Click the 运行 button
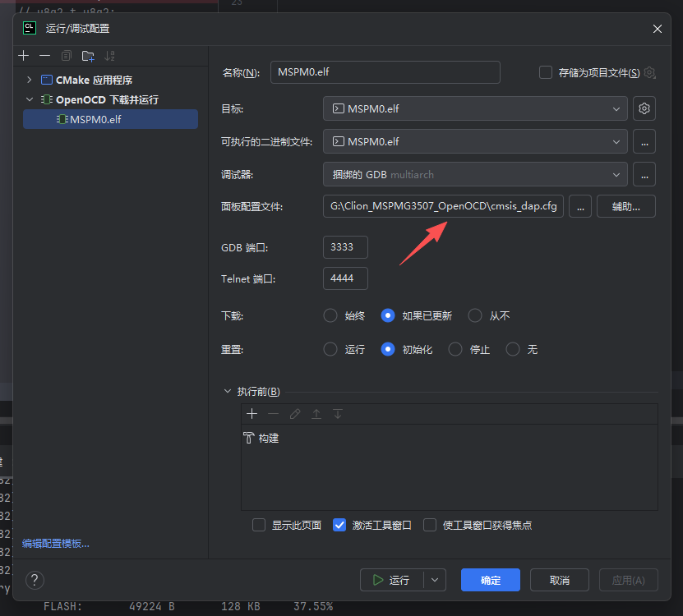Screen dimensions: 683x616 (391, 580)
